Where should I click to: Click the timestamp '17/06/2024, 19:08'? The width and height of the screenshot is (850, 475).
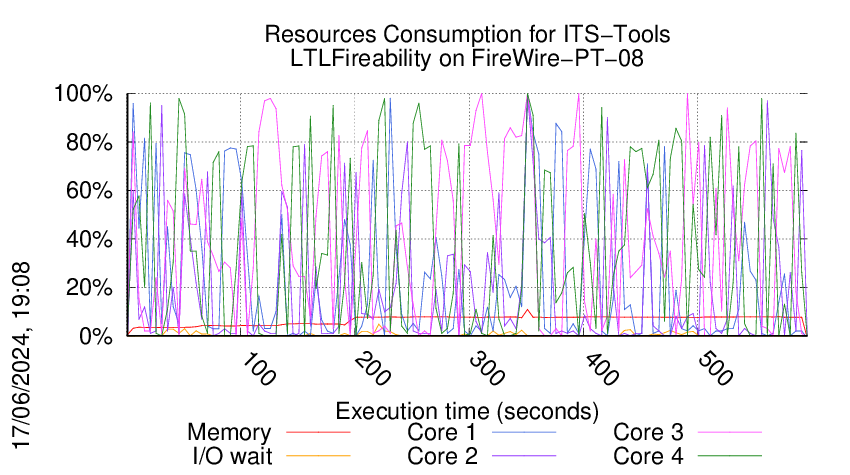pos(22,356)
